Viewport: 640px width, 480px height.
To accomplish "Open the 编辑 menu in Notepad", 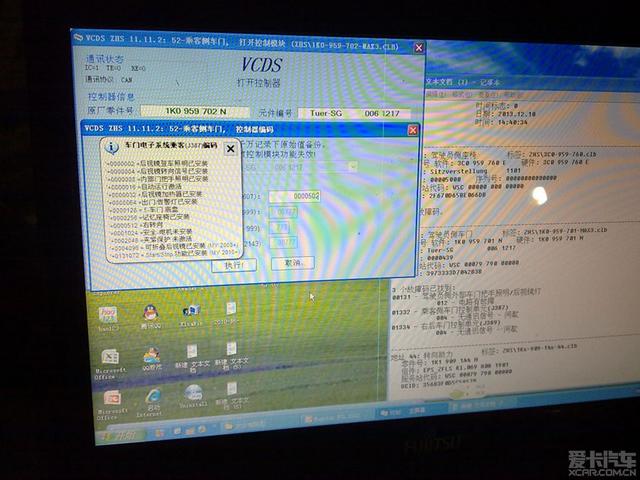I will (436, 94).
